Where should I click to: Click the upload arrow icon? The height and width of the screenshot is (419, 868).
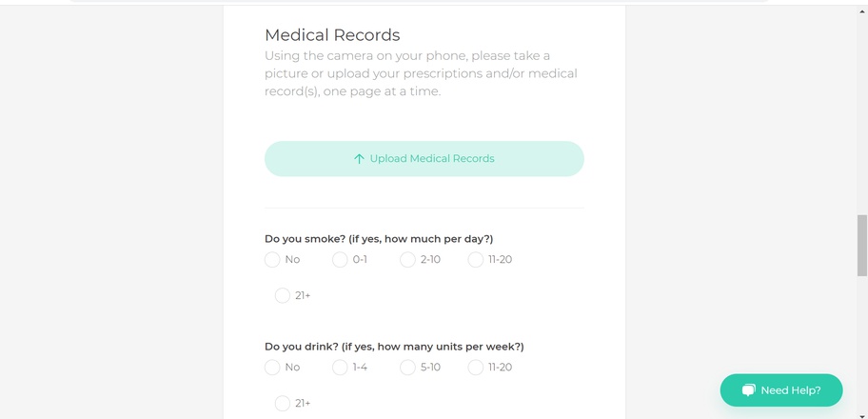[x=359, y=159]
